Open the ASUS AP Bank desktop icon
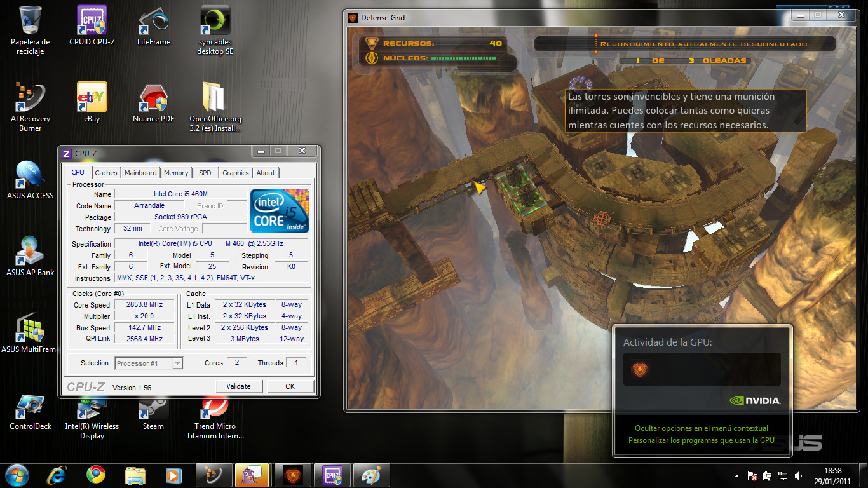This screenshot has height=488, width=868. tap(30, 251)
